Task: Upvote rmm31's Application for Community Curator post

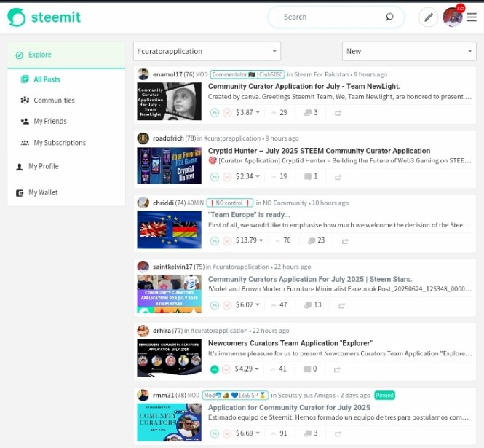Action: [215, 433]
